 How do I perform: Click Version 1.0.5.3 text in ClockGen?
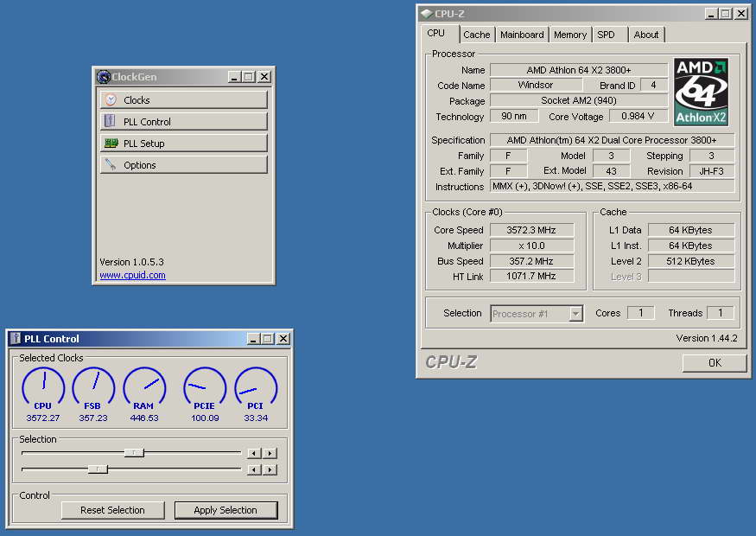point(131,262)
